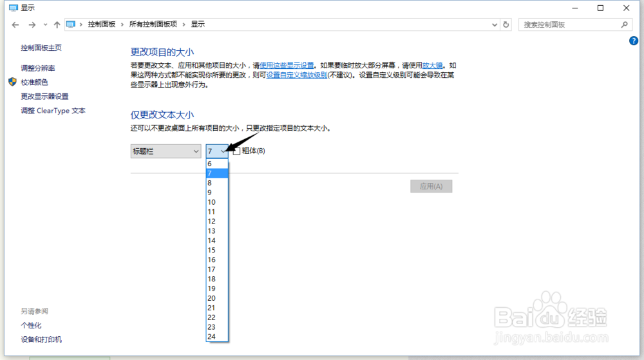Collapse the font size dropdown showing 7

[217, 151]
